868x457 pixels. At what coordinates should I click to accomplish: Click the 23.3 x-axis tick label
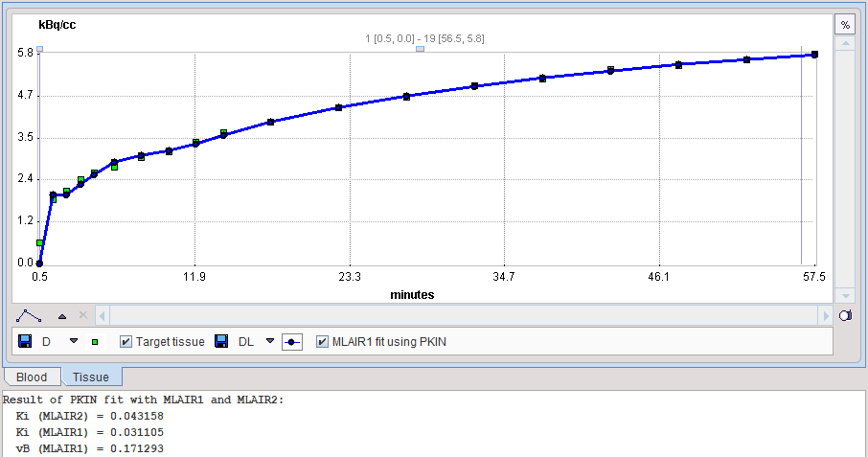350,277
